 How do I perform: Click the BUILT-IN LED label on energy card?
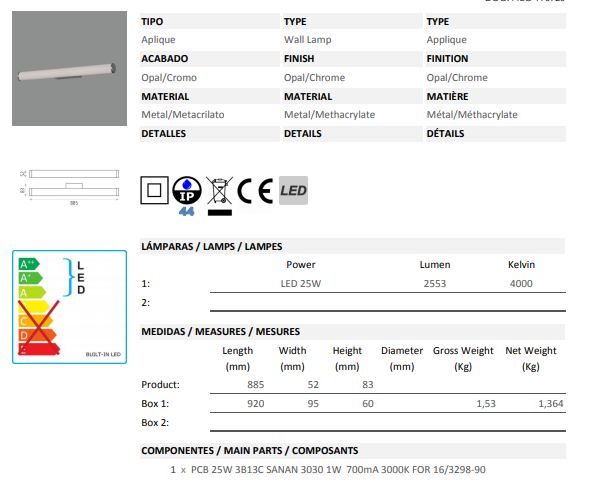pos(103,354)
